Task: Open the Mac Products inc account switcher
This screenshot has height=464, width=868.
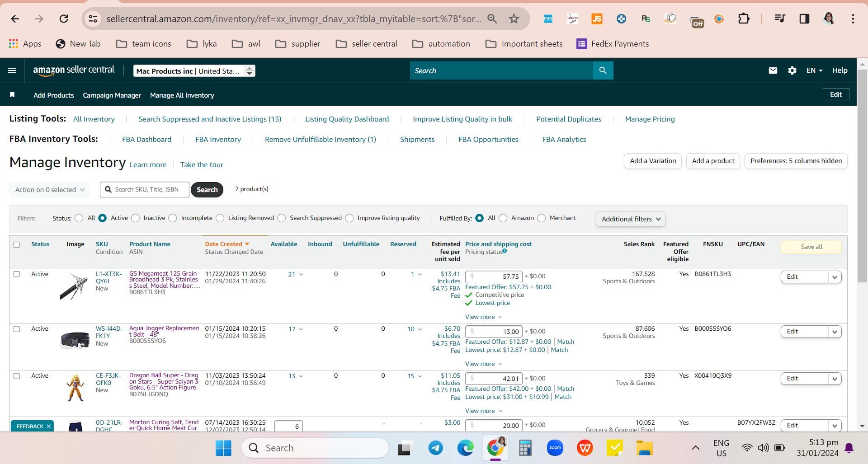Action: [x=194, y=71]
